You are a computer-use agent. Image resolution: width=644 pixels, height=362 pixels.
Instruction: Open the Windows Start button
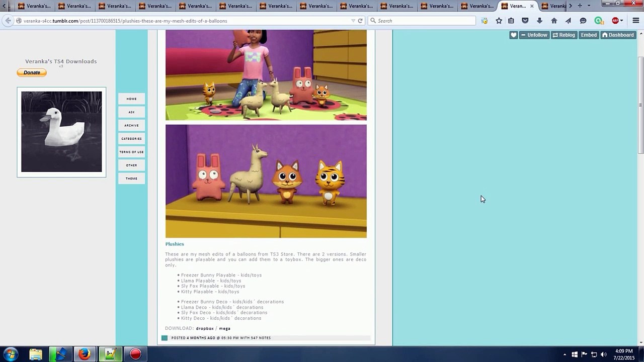11,354
